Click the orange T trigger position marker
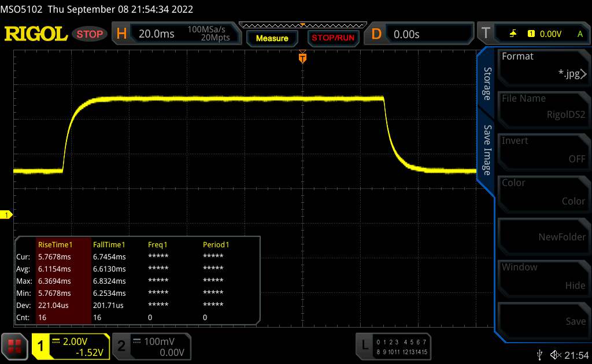592x364 pixels. point(302,58)
